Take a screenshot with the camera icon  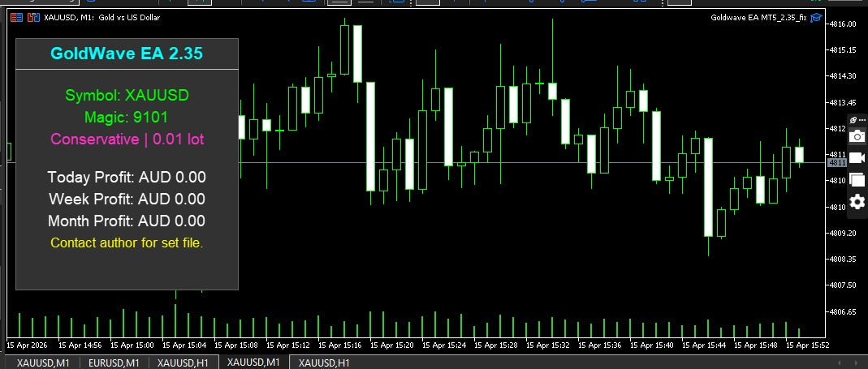click(857, 136)
